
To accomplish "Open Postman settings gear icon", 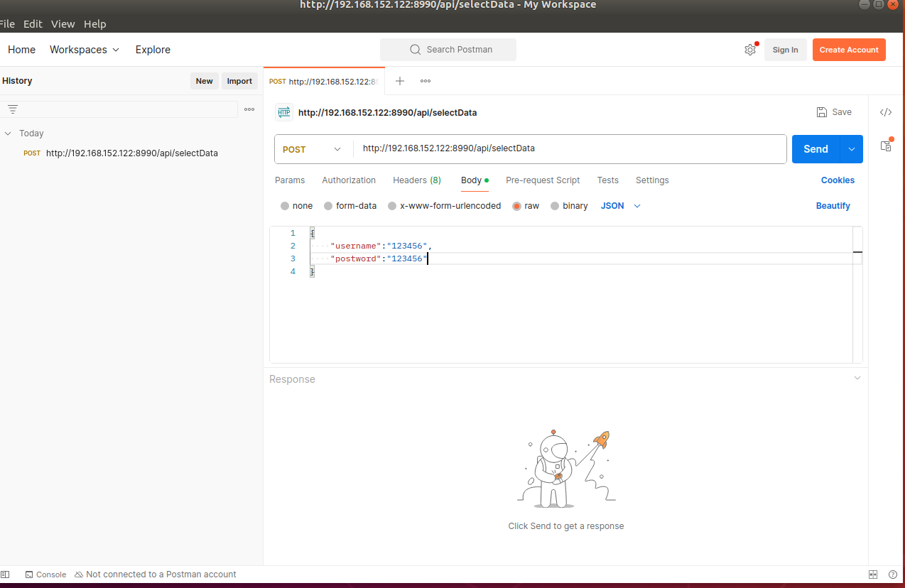I will [749, 50].
